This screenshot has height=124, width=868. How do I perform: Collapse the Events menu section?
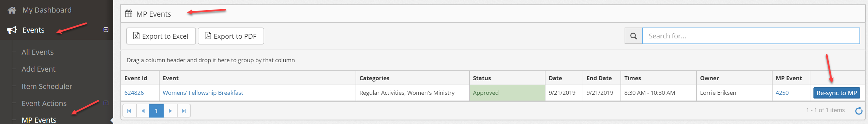point(106,30)
